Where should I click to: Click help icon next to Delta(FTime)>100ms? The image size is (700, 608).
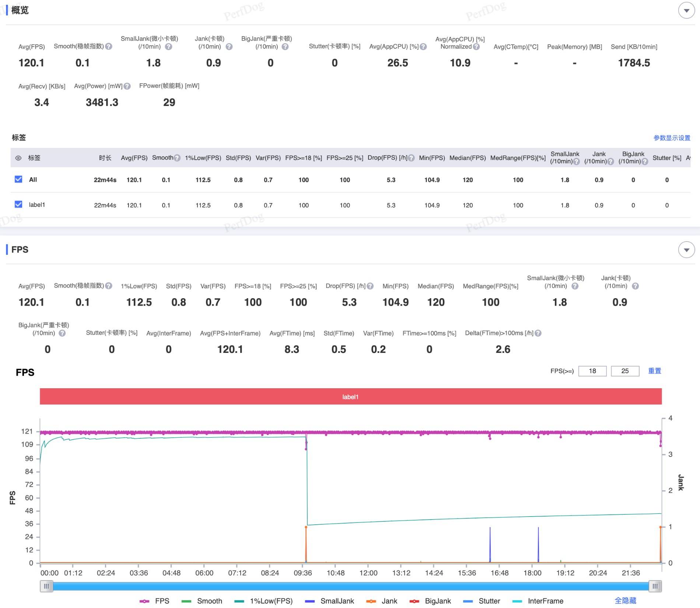pyautogui.click(x=538, y=333)
